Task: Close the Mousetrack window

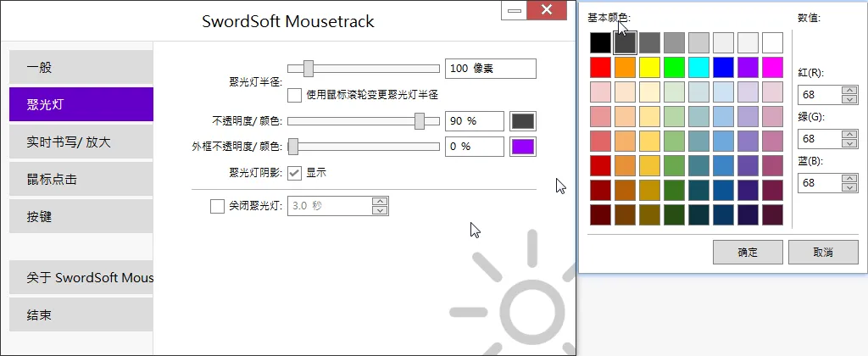Action: pyautogui.click(x=547, y=10)
